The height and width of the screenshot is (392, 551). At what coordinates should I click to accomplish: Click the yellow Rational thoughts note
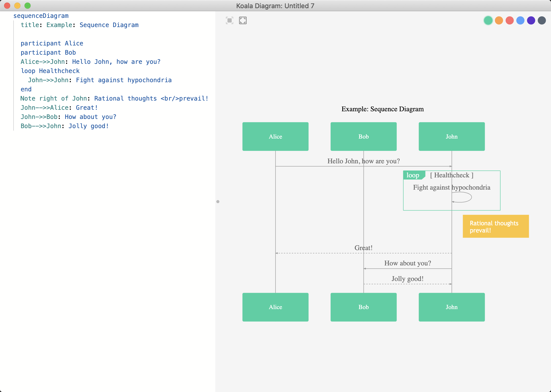tap(495, 226)
